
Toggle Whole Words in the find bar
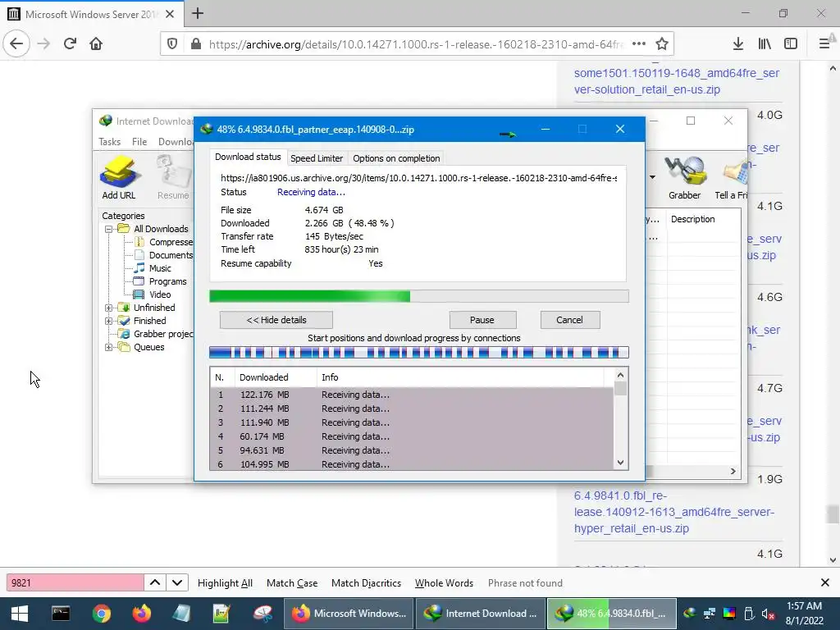(x=444, y=583)
